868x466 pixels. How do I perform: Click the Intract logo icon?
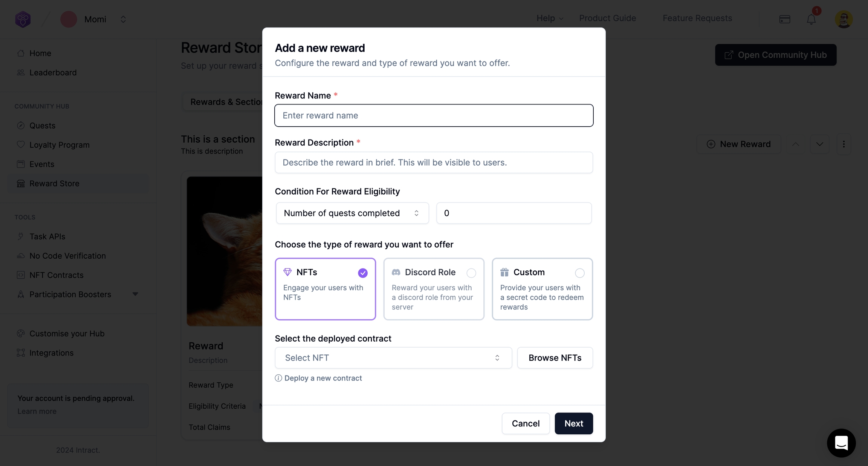(23, 19)
